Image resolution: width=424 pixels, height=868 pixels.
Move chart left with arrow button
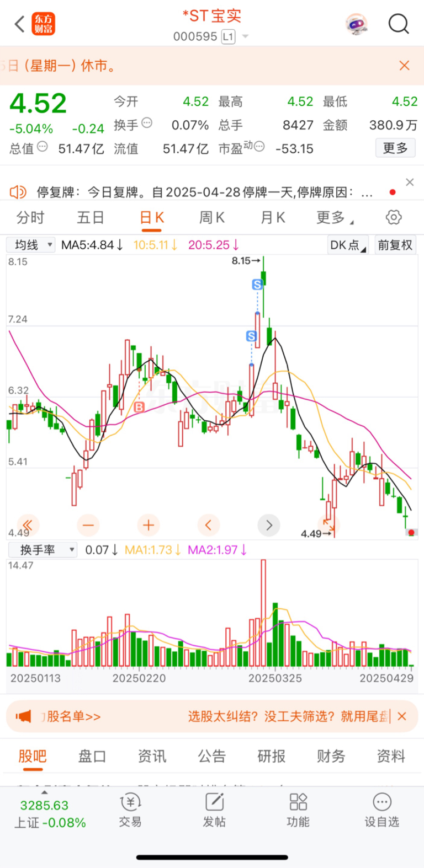pos(208,525)
